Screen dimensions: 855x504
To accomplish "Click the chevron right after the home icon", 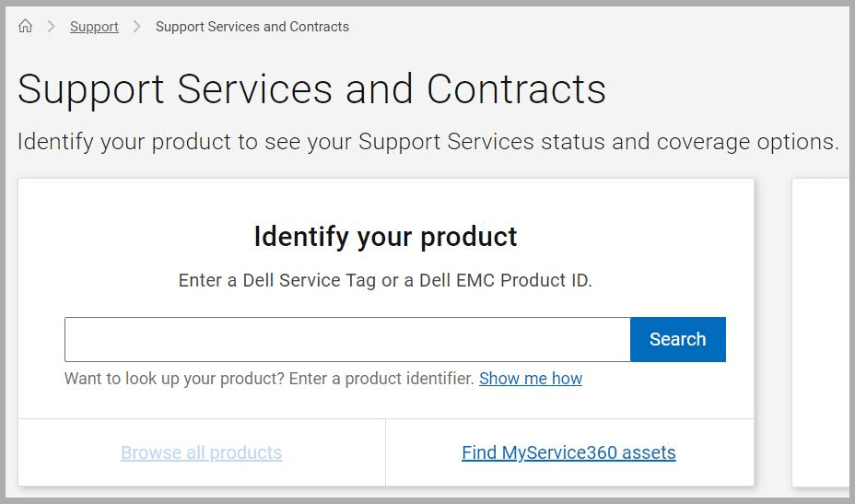I will pyautogui.click(x=52, y=27).
